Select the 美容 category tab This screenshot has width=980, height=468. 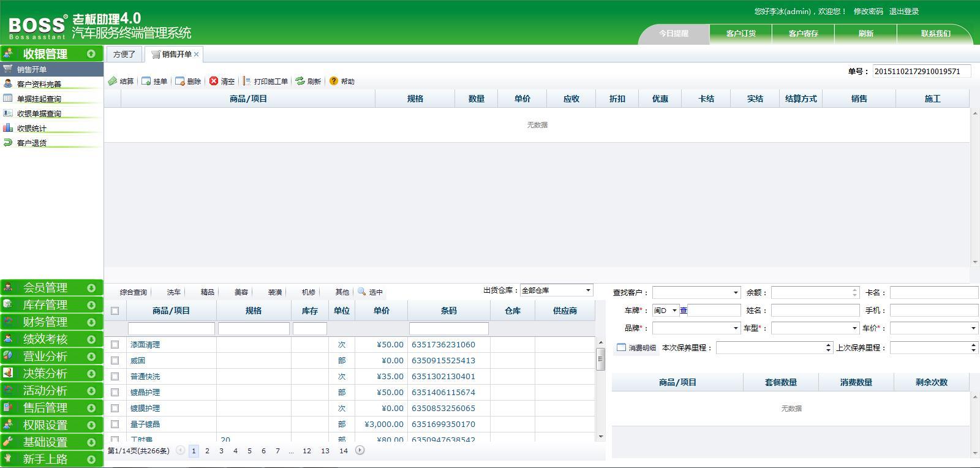coord(241,292)
